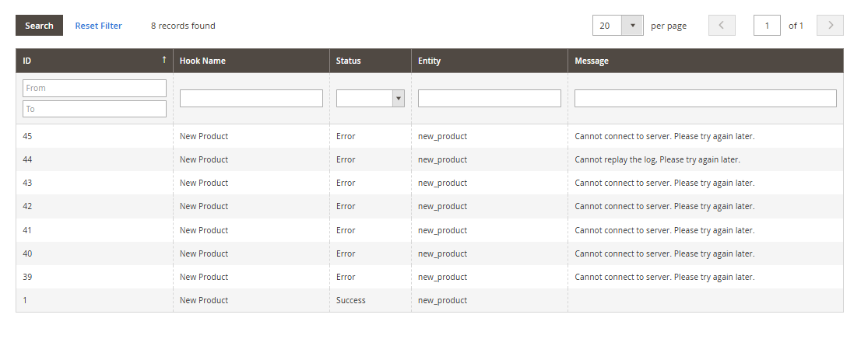
Task: Click the ID To filter field
Action: coord(94,109)
